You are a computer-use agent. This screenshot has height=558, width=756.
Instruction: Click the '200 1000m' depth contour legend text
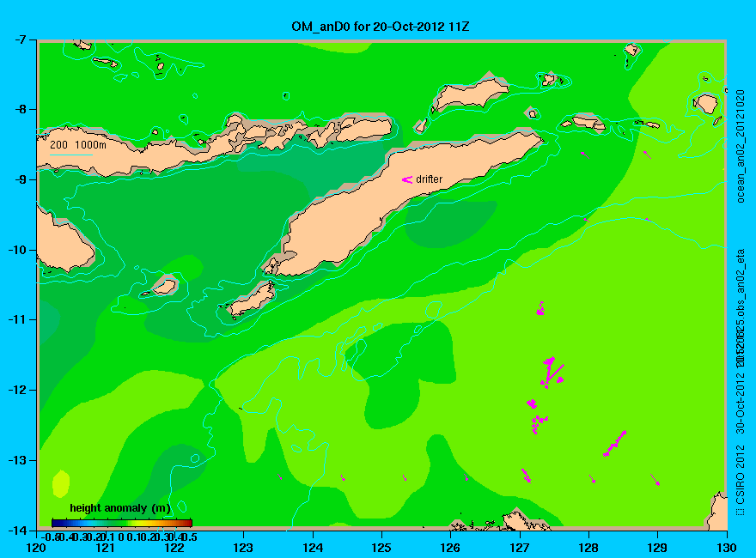pyautogui.click(x=78, y=144)
